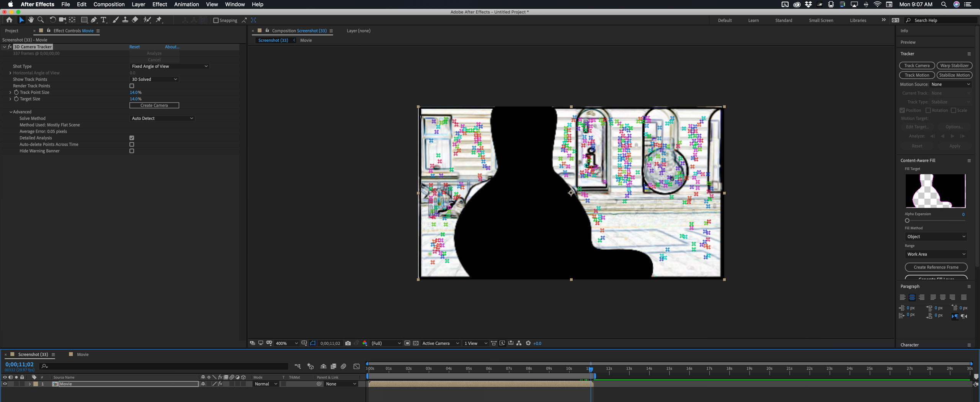The image size is (980, 402).
Task: Toggle visibility of the Movie layer
Action: 5,384
